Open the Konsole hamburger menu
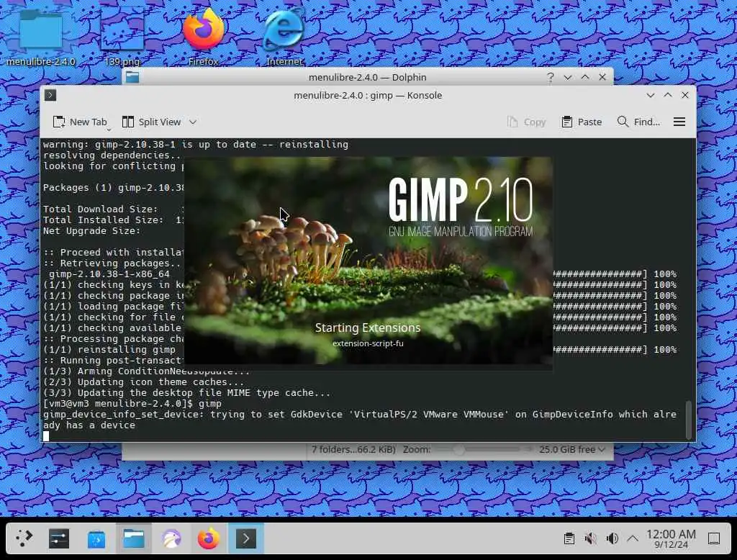Viewport: 737px width, 560px height. pos(679,122)
